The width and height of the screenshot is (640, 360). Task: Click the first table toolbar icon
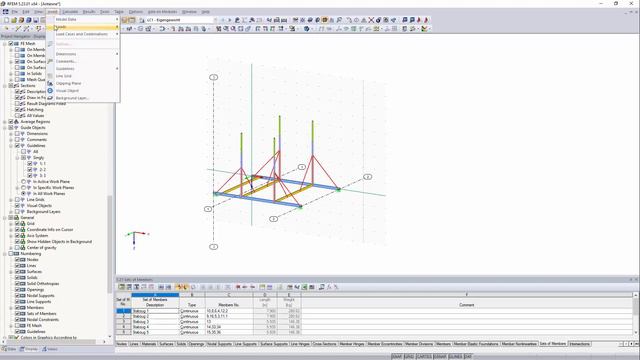(121, 287)
